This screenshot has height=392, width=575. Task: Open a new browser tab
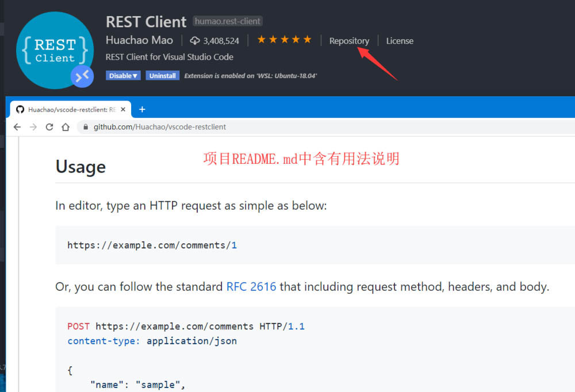click(142, 109)
